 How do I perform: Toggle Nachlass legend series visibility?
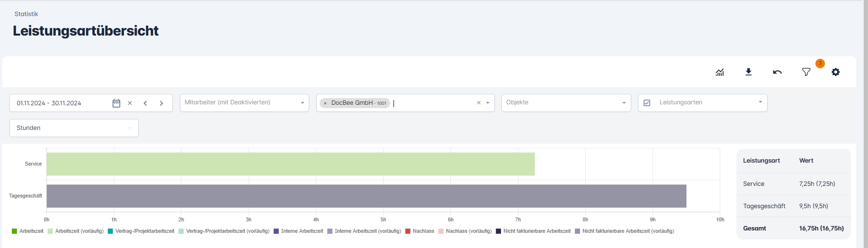[420, 231]
